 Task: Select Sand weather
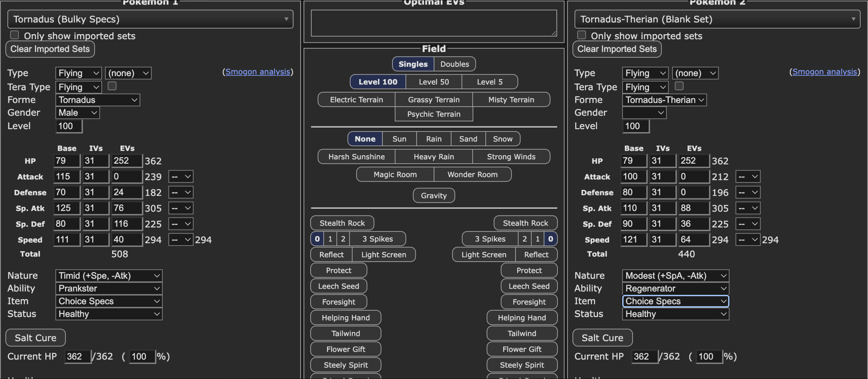pos(468,139)
